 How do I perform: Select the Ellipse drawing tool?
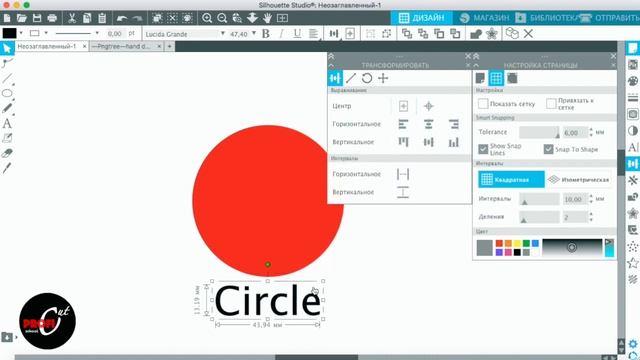7,93
